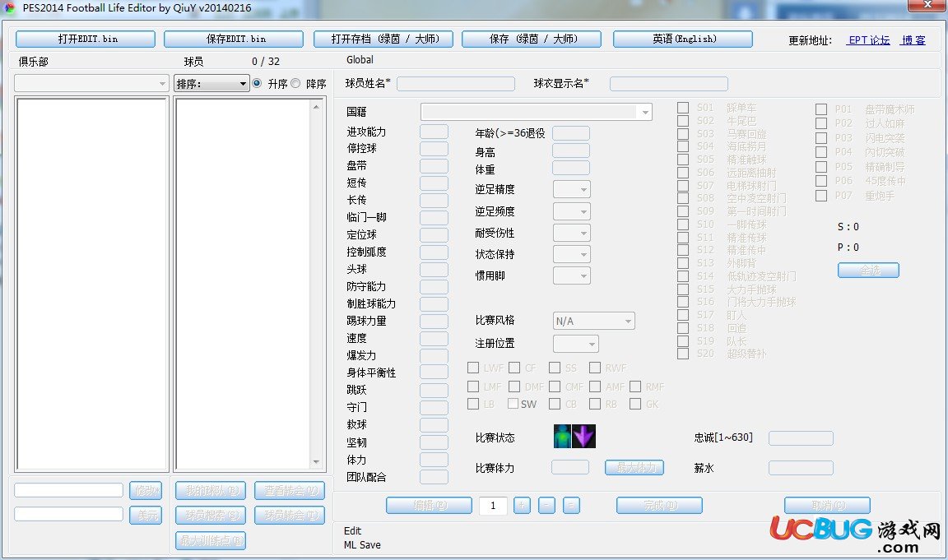Select the 降序 descending sort radio button

coord(295,83)
